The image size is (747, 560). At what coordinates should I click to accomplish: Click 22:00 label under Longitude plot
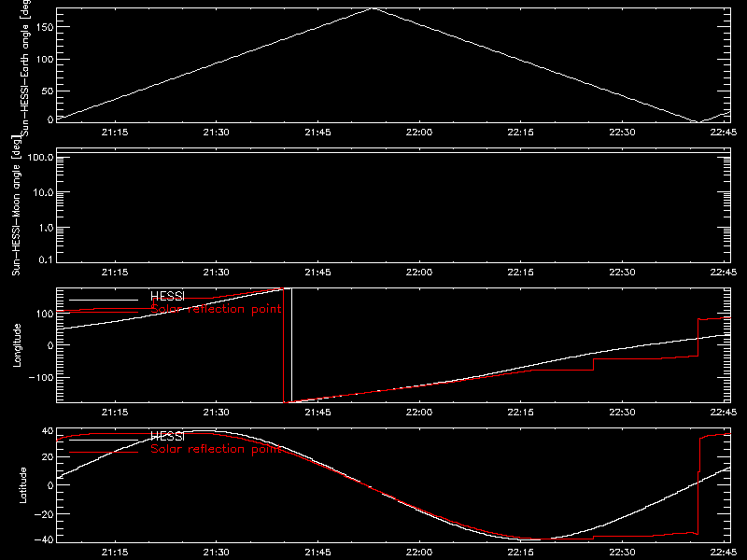point(419,413)
